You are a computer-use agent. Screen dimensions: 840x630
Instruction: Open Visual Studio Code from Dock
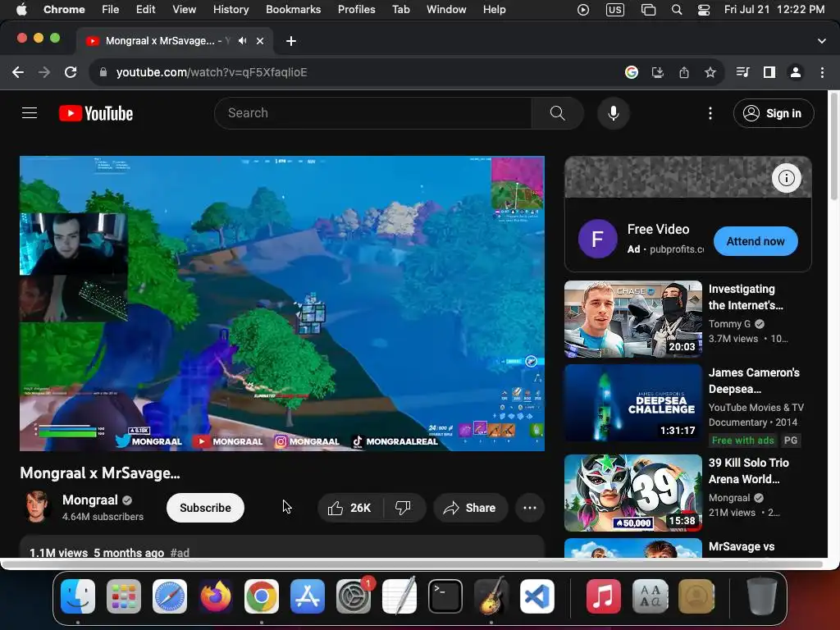point(537,596)
